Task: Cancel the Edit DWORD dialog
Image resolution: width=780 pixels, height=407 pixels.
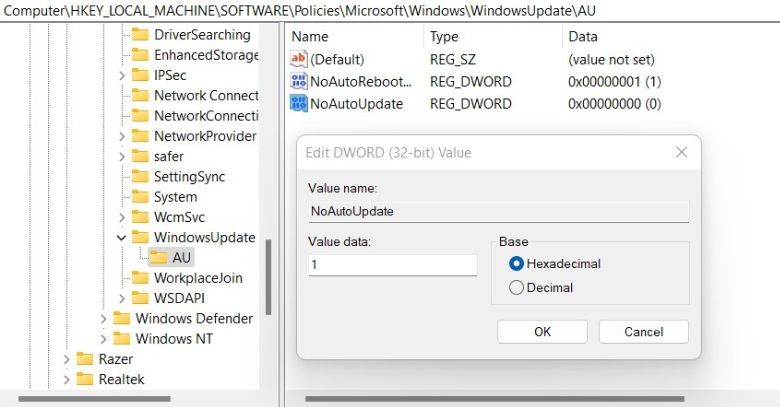Action: tap(643, 331)
